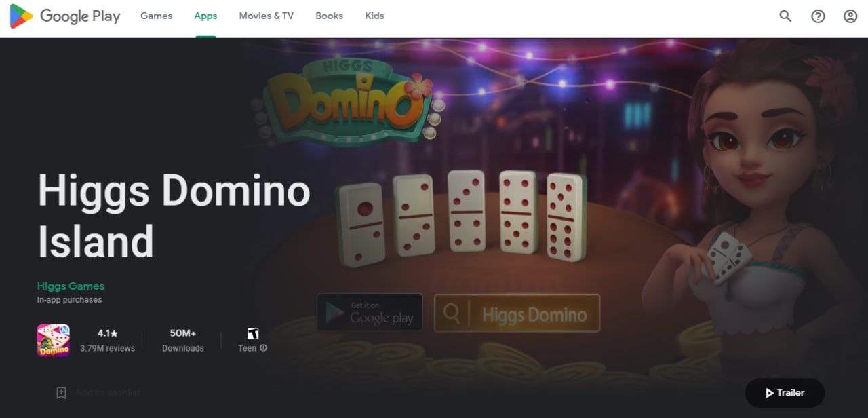Click the bookmark wishlist icon

61,393
